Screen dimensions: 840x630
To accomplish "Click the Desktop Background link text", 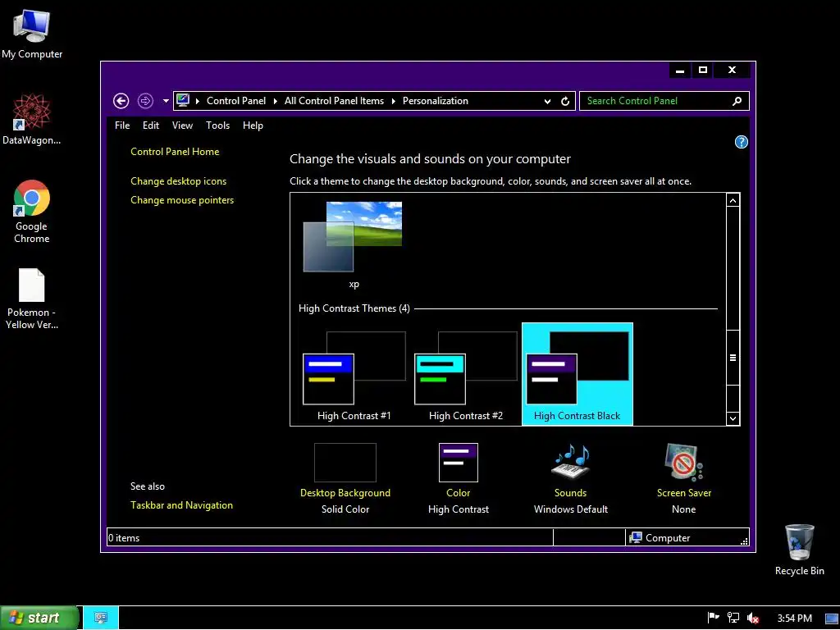I will click(345, 493).
